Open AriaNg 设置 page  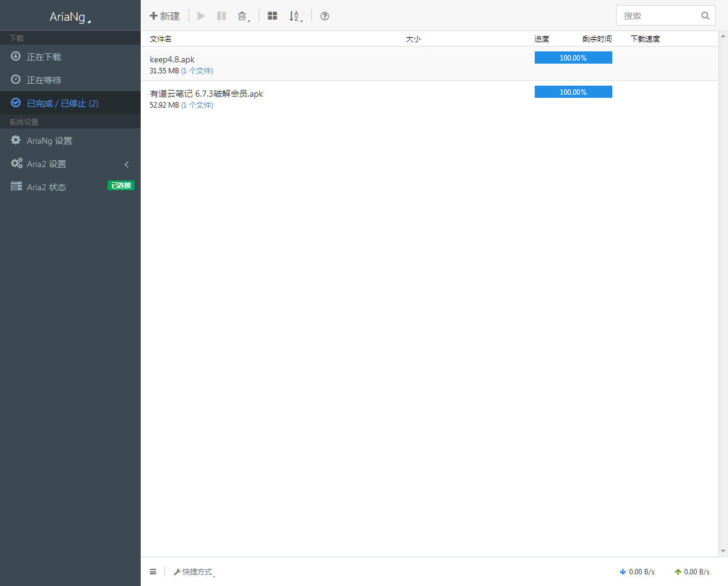tap(70, 140)
